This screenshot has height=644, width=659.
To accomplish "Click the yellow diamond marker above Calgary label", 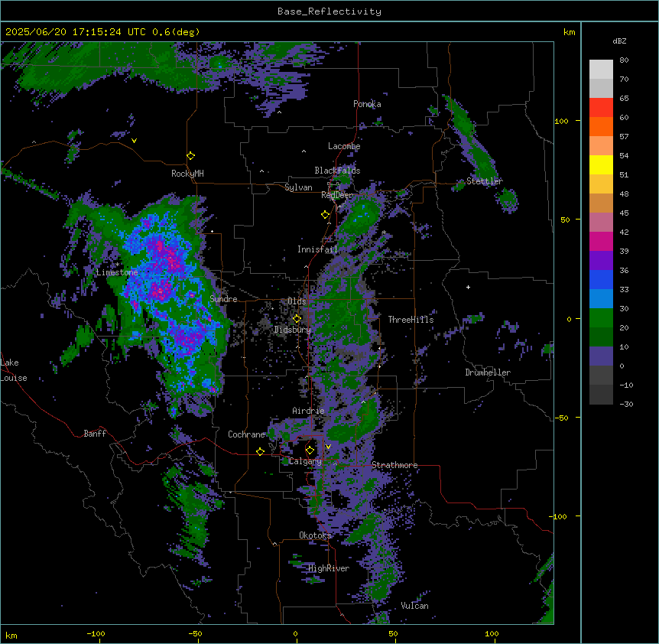I will pyautogui.click(x=310, y=450).
